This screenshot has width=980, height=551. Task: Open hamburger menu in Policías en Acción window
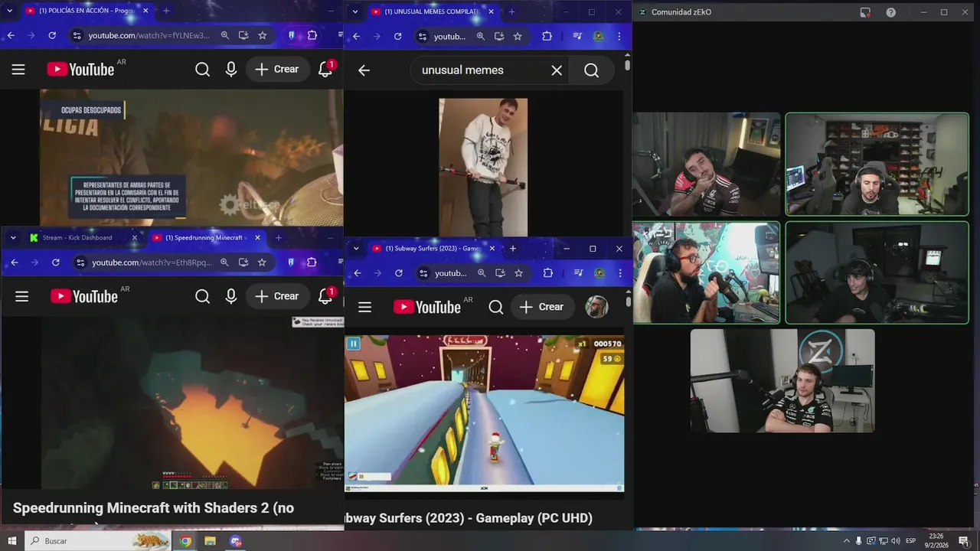pos(18,70)
